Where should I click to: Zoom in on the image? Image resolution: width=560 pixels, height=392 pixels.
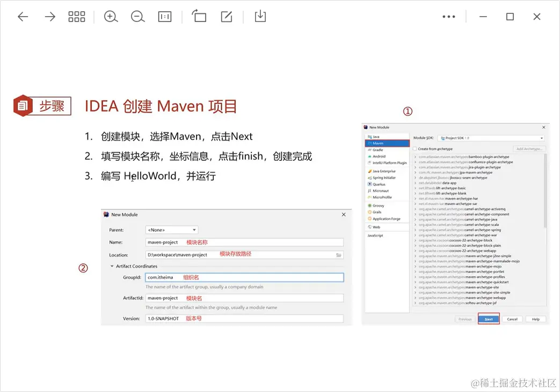(111, 17)
